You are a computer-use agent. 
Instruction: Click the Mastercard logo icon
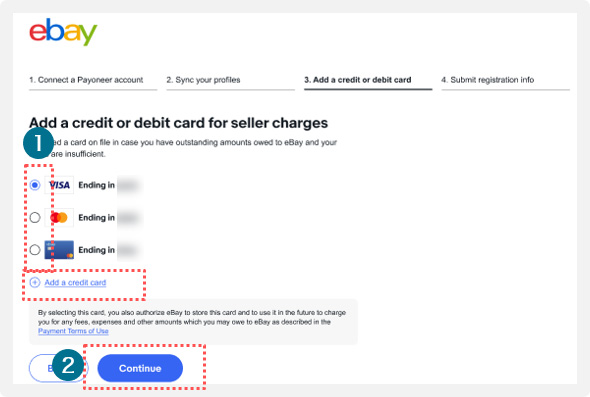point(59,218)
